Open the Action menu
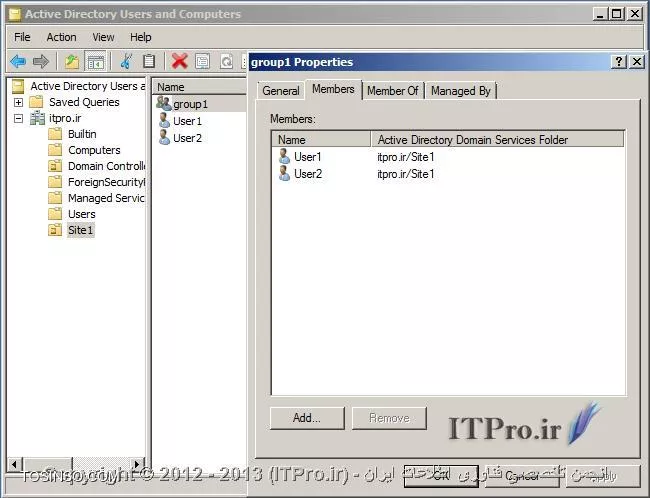The width and height of the screenshot is (650, 498). coord(61,37)
